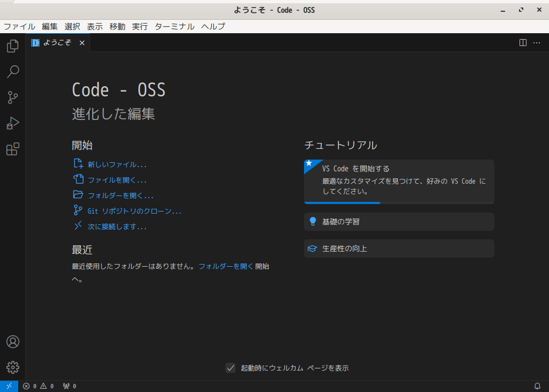This screenshot has width=549, height=392.
Task: Open the 表示 menu
Action: [94, 27]
